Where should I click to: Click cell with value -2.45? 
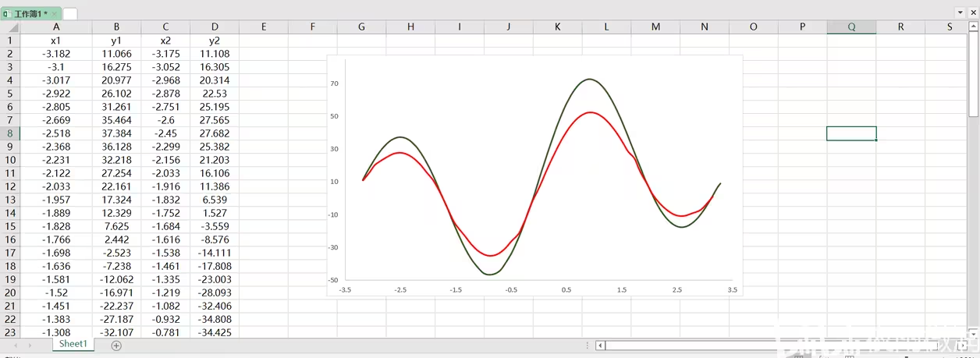tap(165, 133)
